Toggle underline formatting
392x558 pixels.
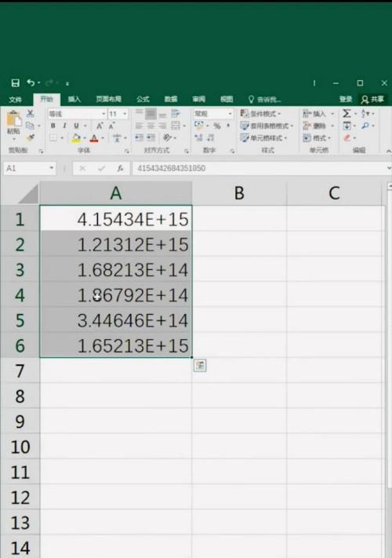tap(76, 126)
